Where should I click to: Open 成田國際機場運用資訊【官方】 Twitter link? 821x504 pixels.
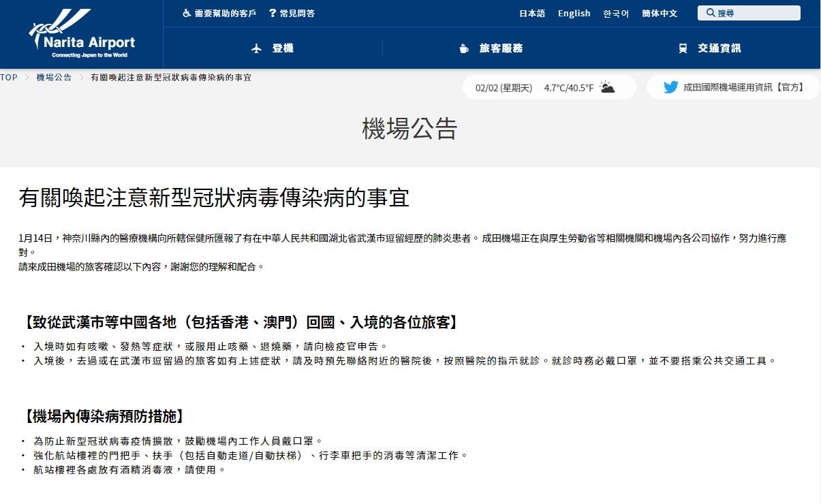(744, 87)
